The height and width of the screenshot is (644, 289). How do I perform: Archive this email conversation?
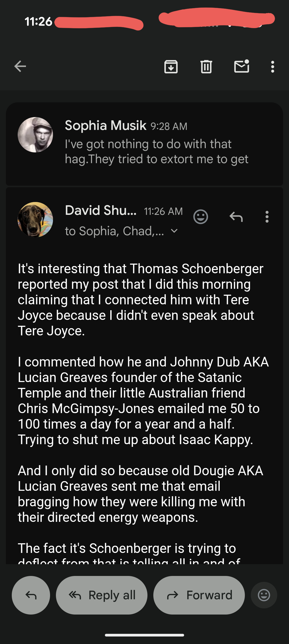(171, 67)
